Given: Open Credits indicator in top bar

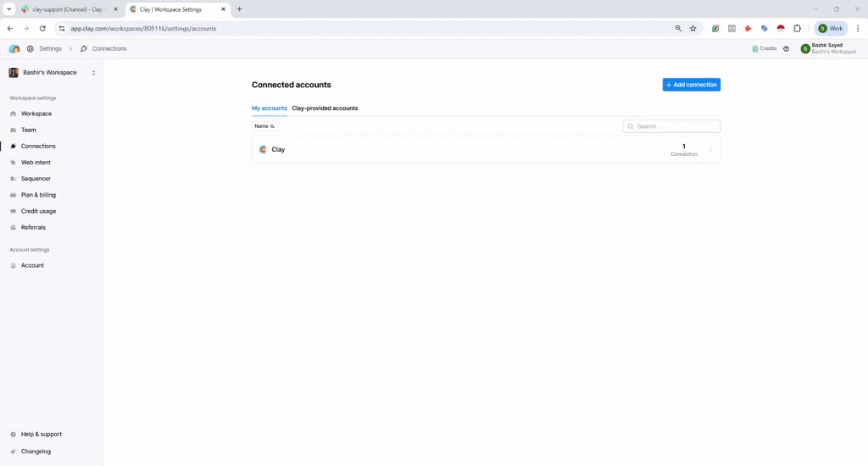Looking at the screenshot, I should click(x=764, y=49).
